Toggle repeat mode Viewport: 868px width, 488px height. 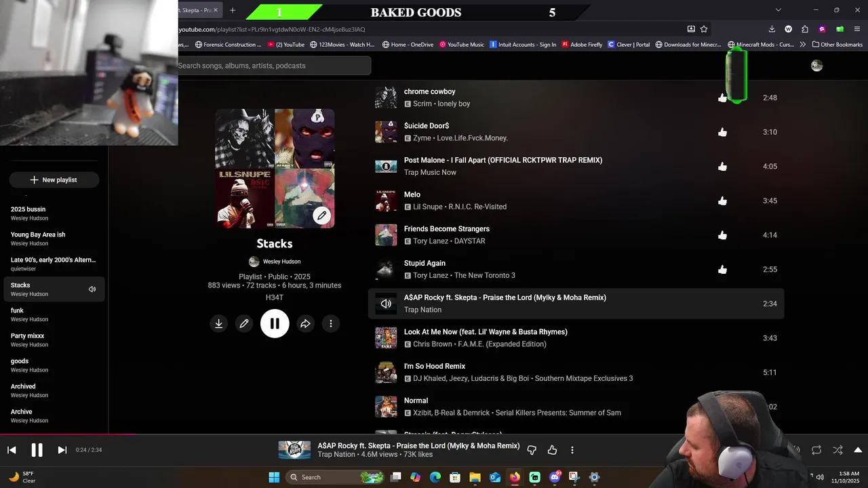[x=816, y=450]
